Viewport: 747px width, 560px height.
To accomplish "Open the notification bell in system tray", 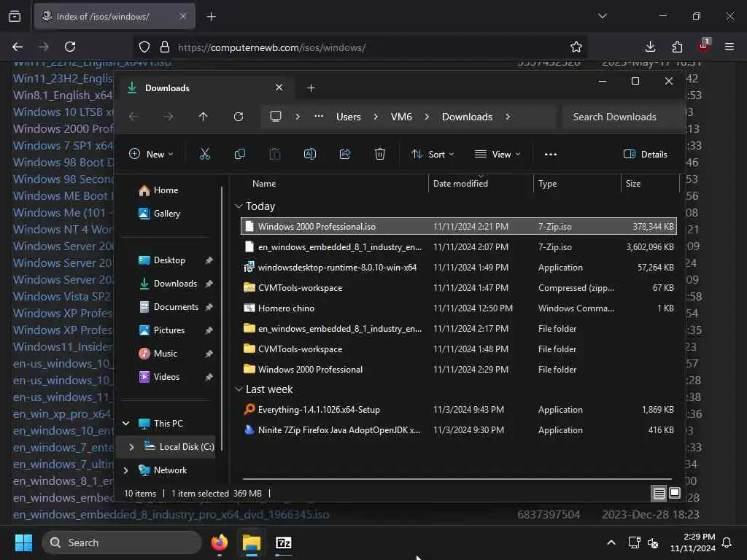I will point(727,542).
